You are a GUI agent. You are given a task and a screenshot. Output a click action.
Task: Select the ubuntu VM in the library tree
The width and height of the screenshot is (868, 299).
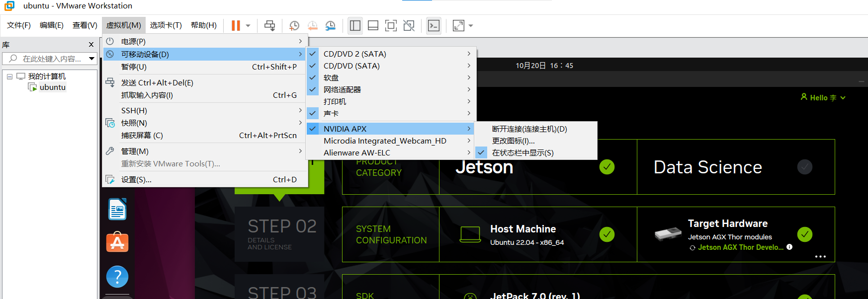[53, 87]
